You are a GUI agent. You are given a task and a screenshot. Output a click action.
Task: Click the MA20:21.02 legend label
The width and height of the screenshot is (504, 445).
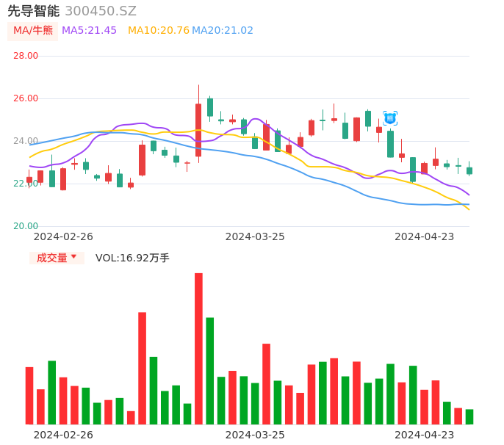click(x=223, y=31)
